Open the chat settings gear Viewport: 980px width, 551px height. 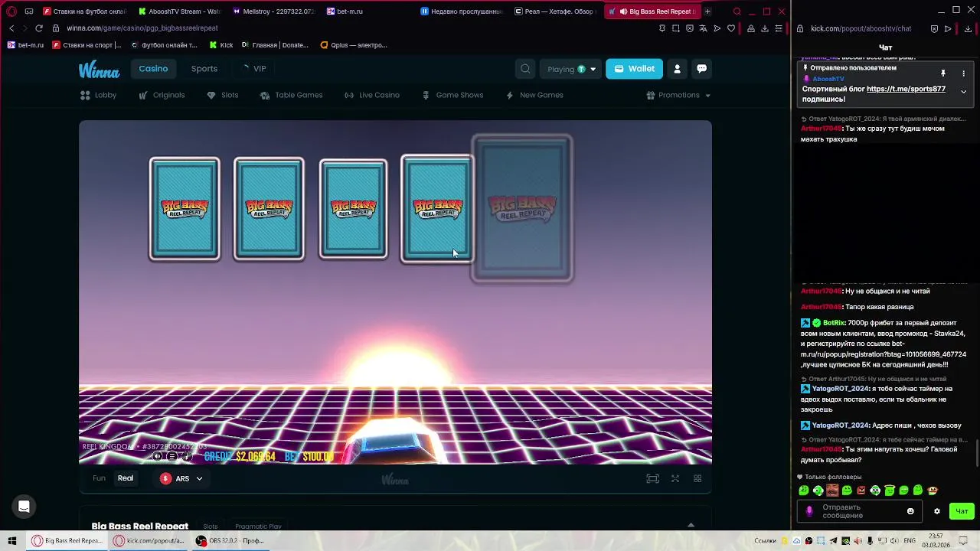(936, 511)
